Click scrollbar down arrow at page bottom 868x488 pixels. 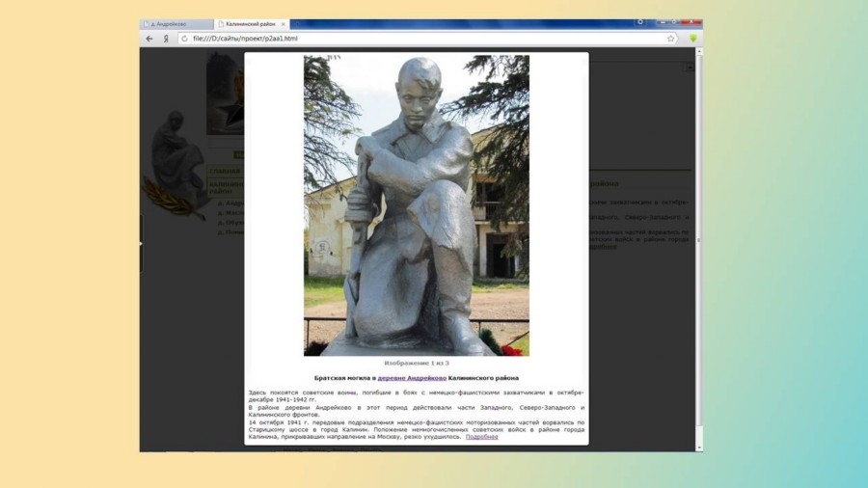point(699,447)
